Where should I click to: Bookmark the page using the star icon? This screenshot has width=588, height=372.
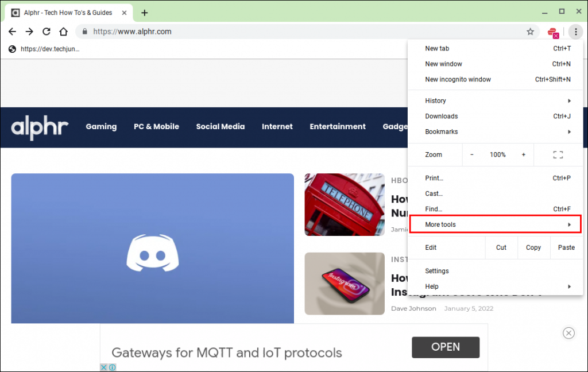(x=530, y=32)
